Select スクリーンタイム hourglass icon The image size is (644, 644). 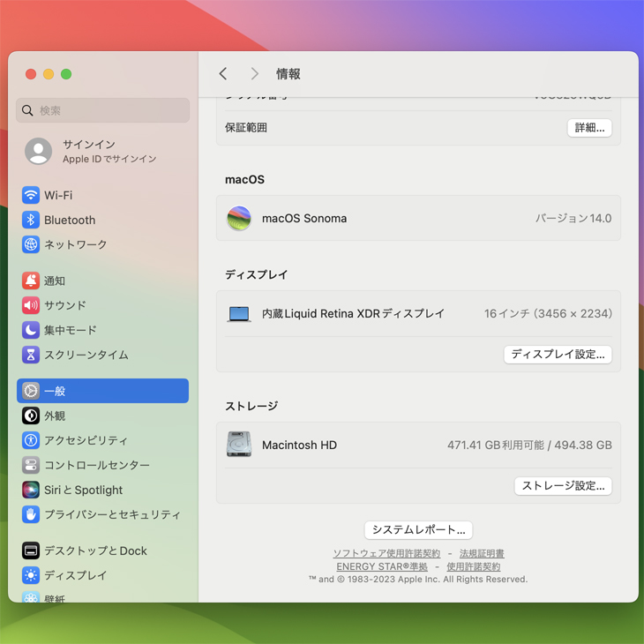click(x=31, y=355)
